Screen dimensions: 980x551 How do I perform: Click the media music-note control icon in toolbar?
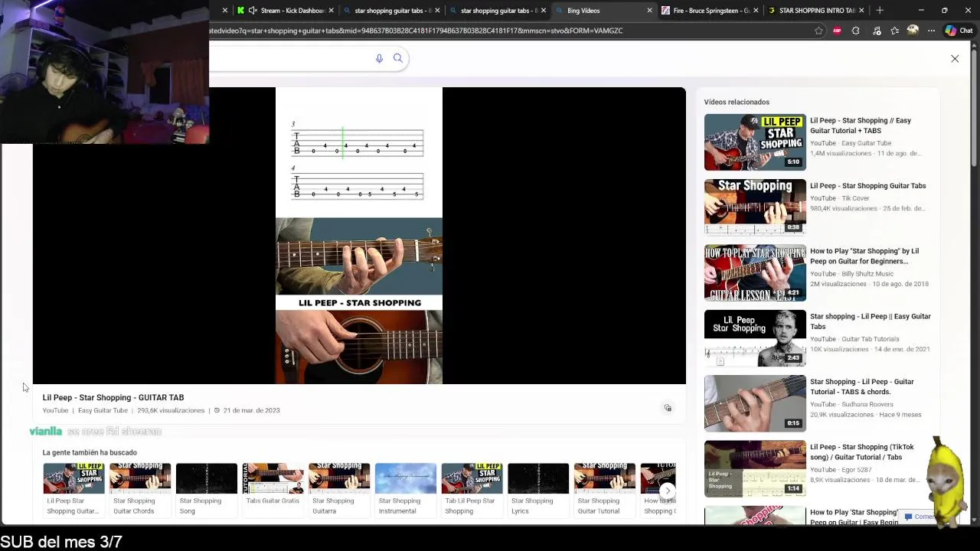coord(877,31)
